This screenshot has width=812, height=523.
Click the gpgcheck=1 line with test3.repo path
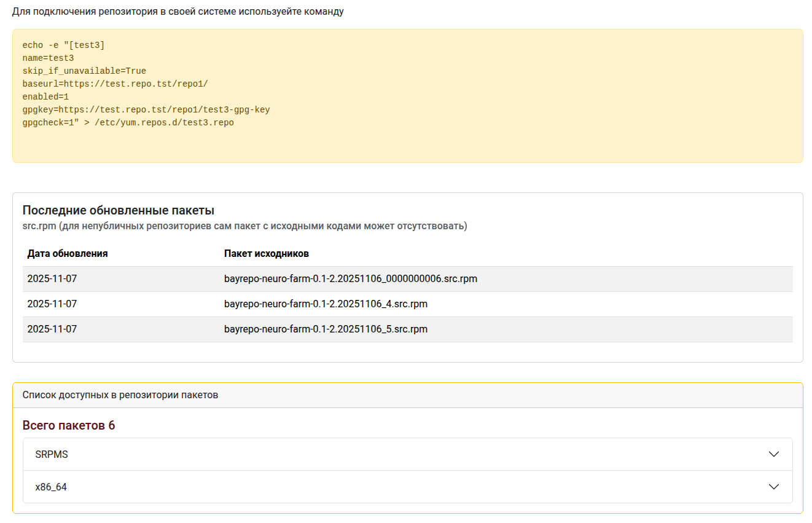pos(128,123)
